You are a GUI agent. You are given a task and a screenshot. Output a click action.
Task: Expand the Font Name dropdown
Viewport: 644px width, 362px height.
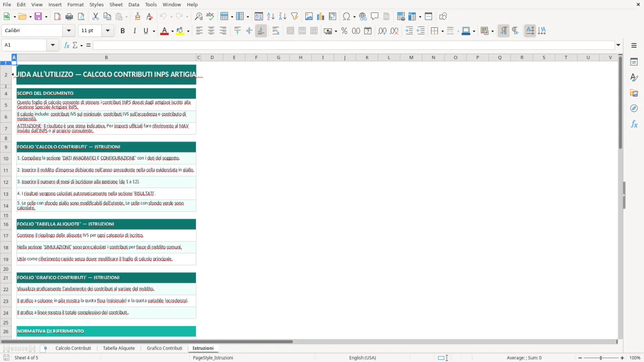point(68,31)
